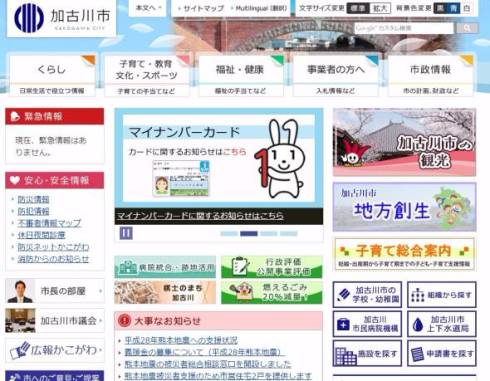Viewport: 490px width, 381px height.
Task: Open 熊本地震の被災者総合相談窓口 link
Action: (208, 364)
